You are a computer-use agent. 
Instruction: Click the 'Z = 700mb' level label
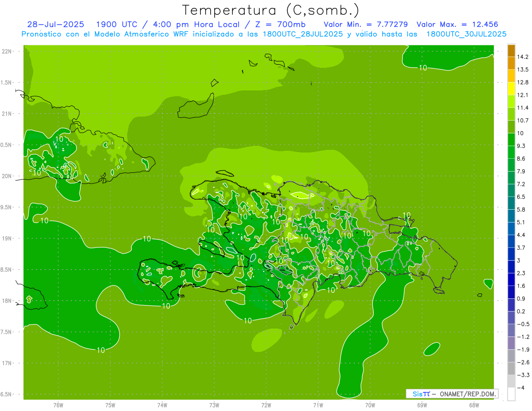pyautogui.click(x=281, y=25)
